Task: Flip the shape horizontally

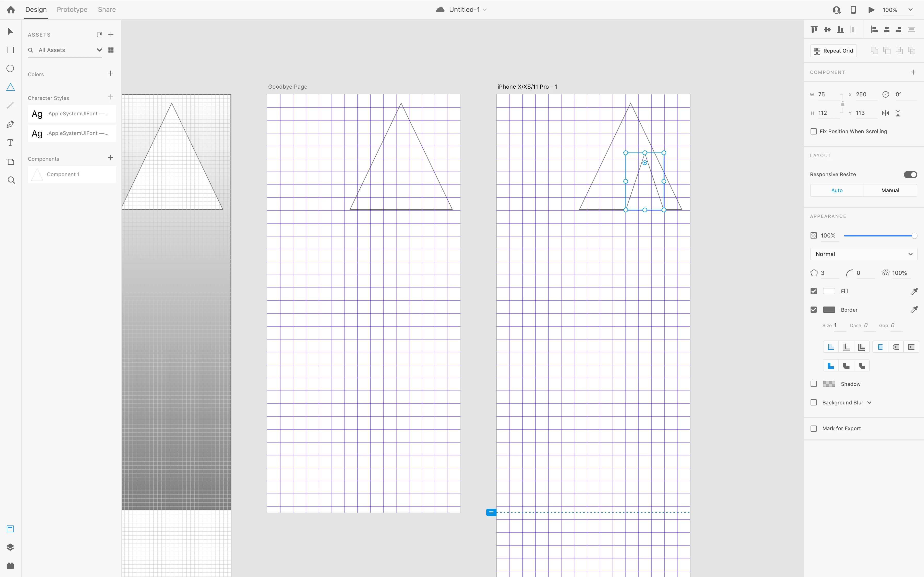Action: (x=885, y=113)
